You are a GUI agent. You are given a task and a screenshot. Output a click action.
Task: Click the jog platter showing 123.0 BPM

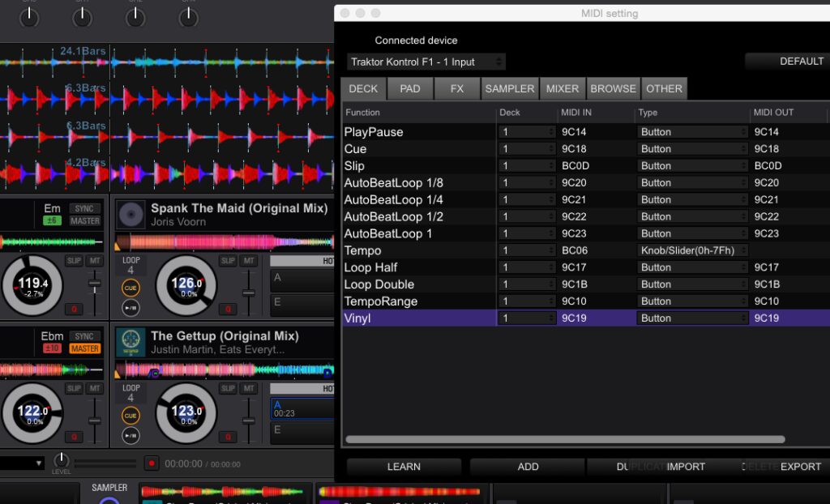[x=186, y=413]
